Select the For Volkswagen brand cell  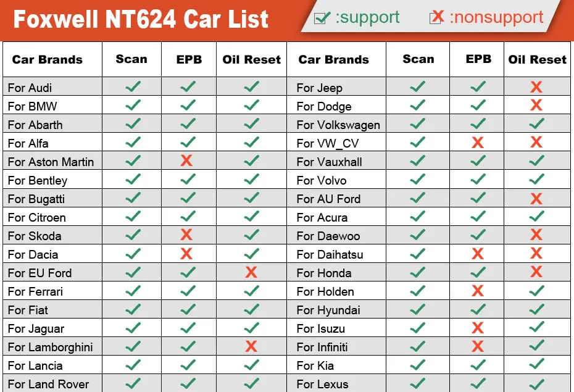338,125
